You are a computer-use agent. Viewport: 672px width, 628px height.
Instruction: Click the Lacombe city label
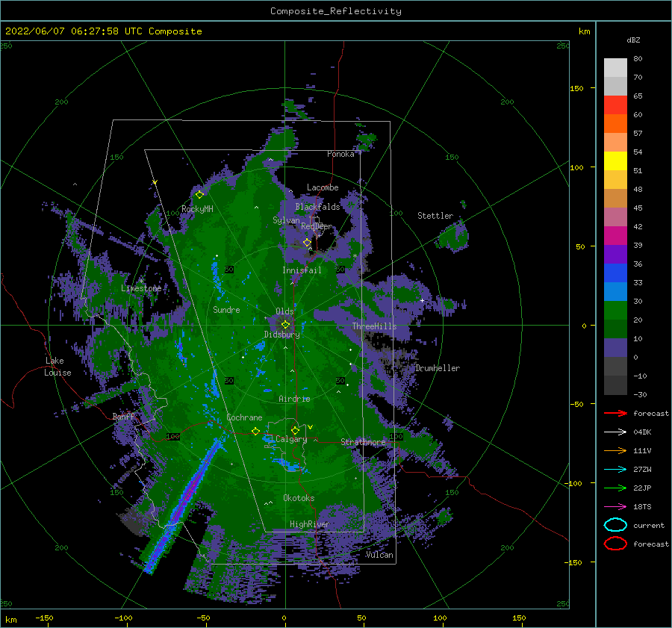[323, 187]
